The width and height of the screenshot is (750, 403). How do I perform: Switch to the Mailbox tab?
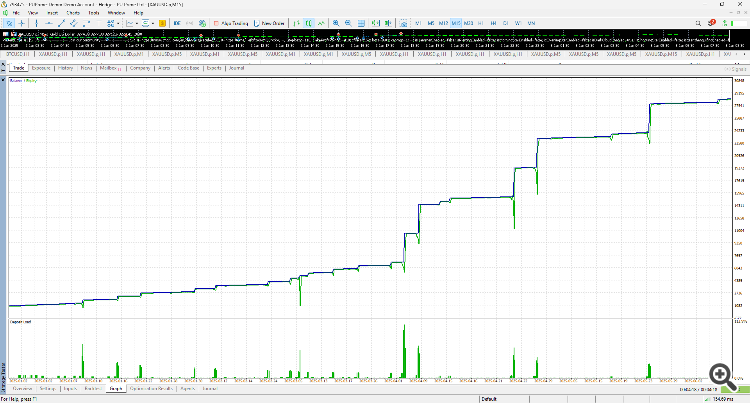pyautogui.click(x=110, y=68)
